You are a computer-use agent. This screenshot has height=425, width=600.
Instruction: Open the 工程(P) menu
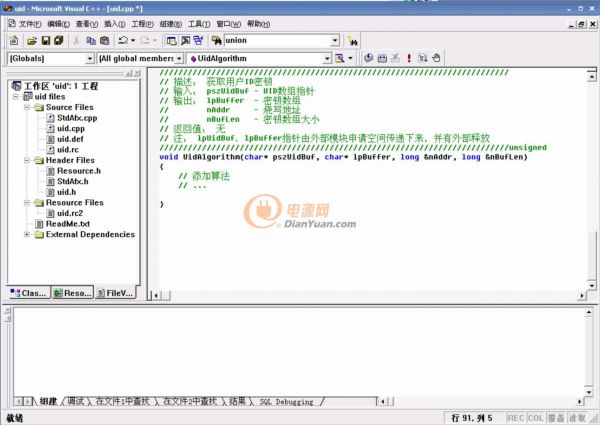coord(142,24)
